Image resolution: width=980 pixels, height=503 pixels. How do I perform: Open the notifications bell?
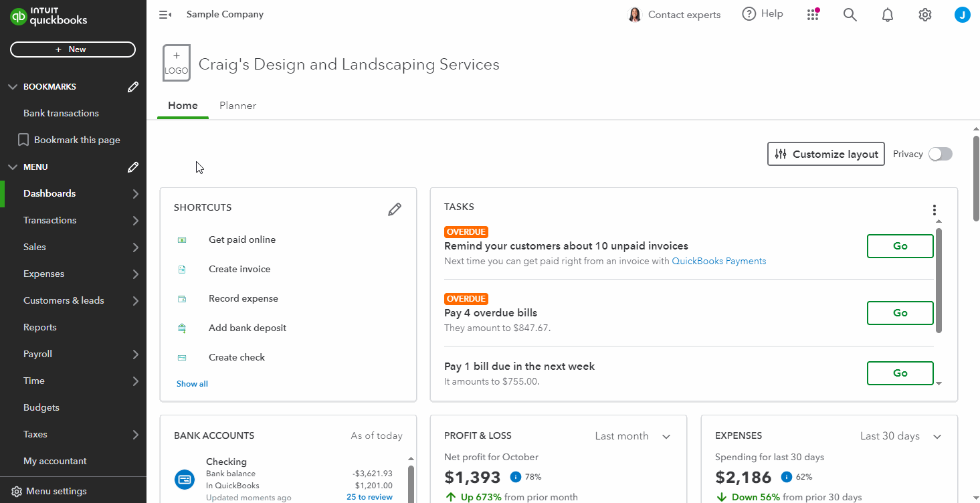click(888, 15)
